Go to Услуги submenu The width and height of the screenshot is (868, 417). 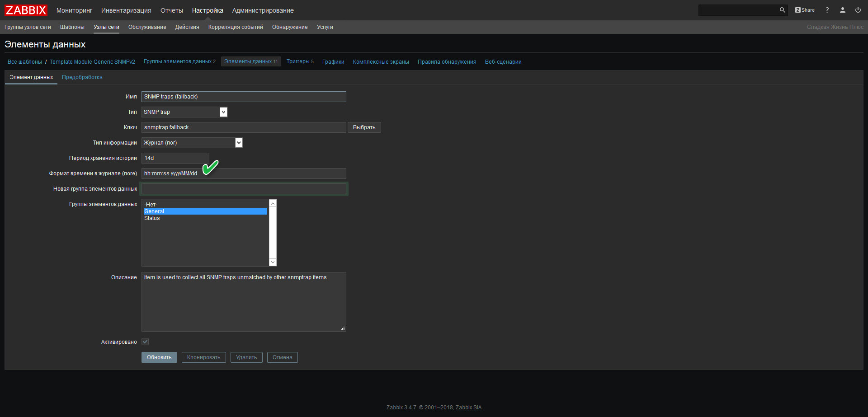click(x=325, y=27)
